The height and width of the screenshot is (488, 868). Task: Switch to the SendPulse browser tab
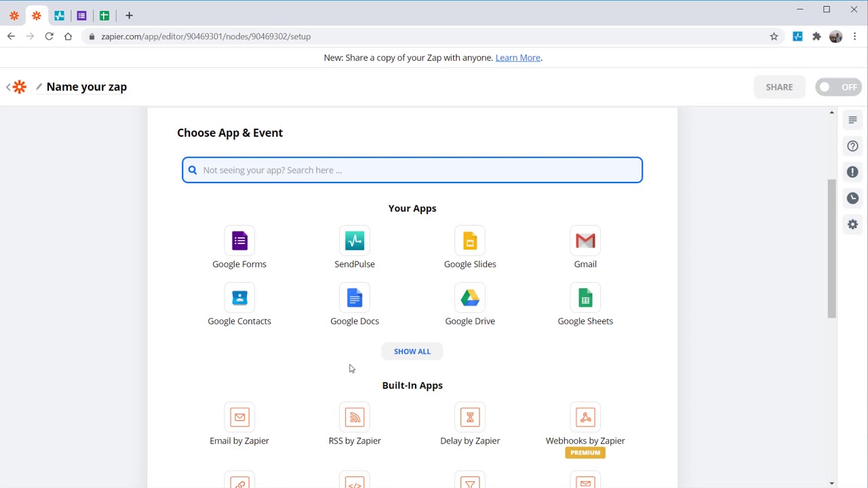(60, 16)
